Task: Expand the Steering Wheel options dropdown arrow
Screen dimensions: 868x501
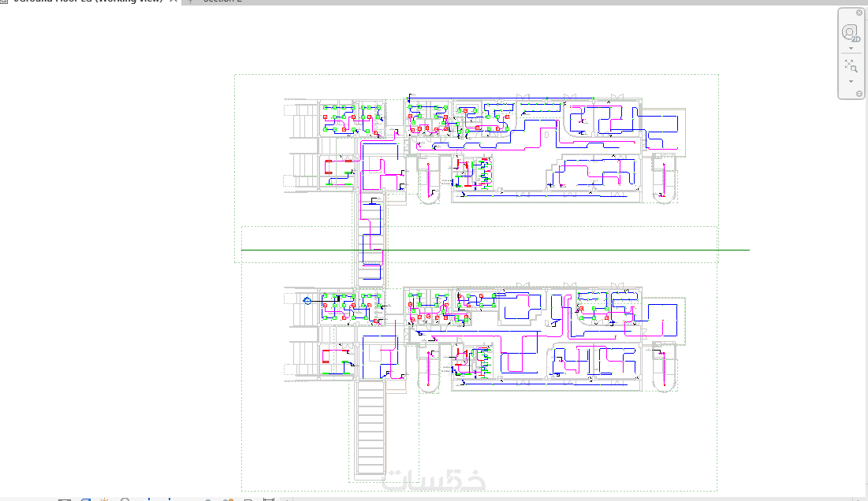Action: point(851,49)
